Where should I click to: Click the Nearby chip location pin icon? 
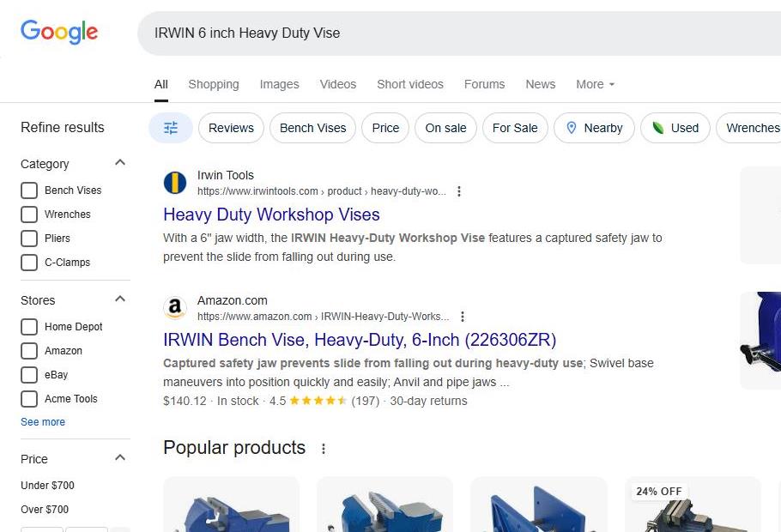[572, 128]
